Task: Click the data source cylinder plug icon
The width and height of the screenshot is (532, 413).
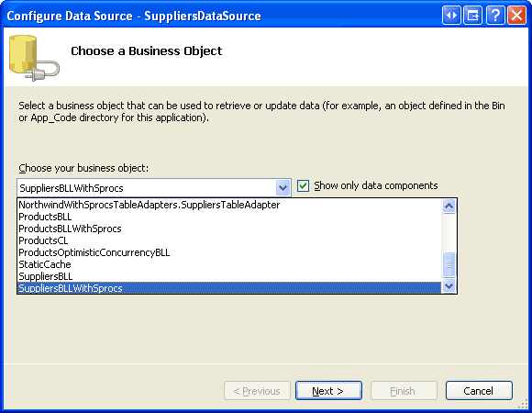Action: 34,58
